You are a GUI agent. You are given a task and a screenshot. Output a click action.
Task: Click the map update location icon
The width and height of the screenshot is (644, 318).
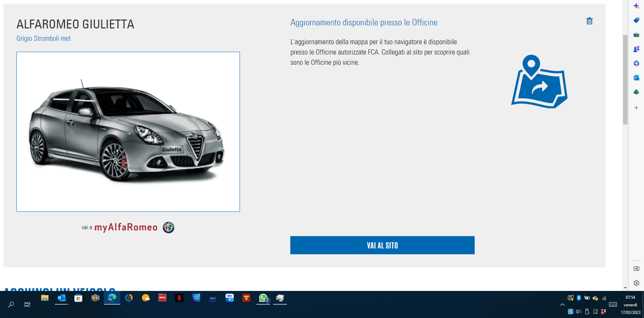[x=539, y=82]
